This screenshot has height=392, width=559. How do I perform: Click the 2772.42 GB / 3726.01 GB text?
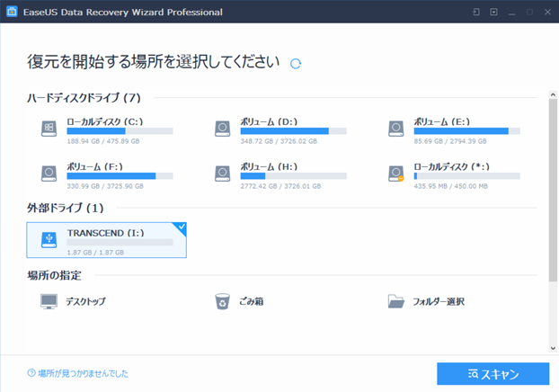[x=281, y=186]
